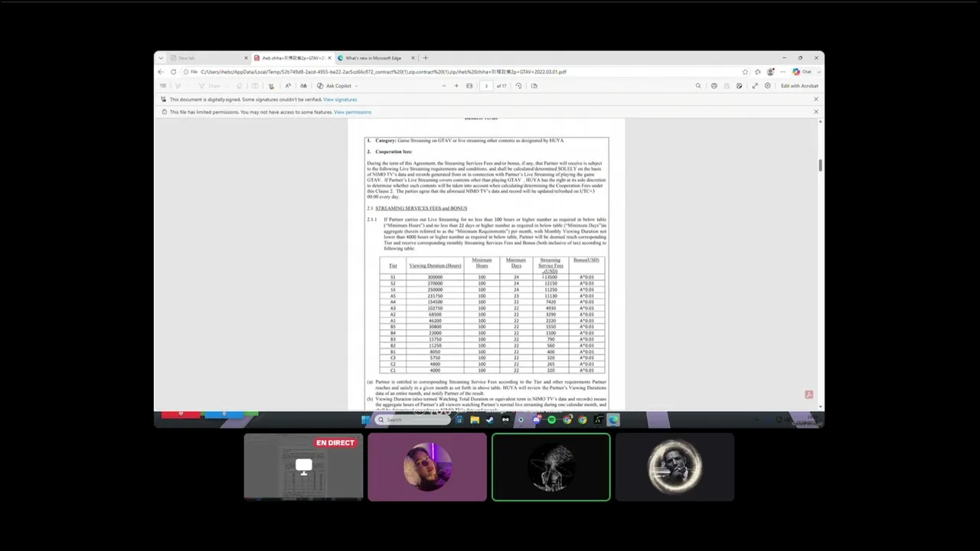Rotate the PDF page
Screen dimensions: 980x551
[518, 86]
